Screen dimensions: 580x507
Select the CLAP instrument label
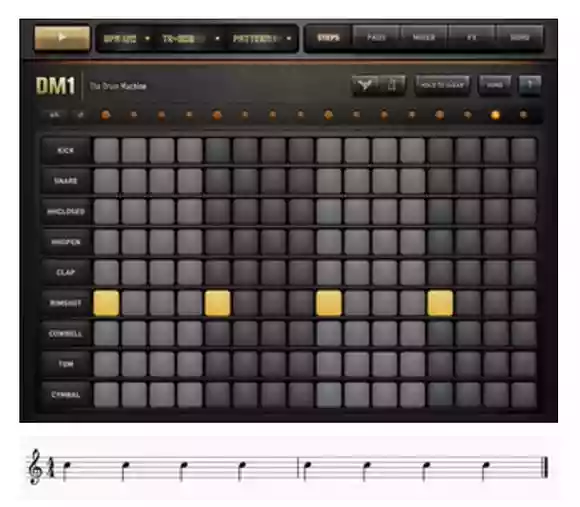pyautogui.click(x=66, y=273)
